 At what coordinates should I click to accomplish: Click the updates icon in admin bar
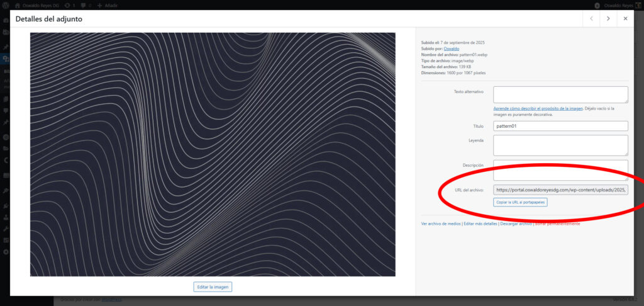pyautogui.click(x=70, y=5)
